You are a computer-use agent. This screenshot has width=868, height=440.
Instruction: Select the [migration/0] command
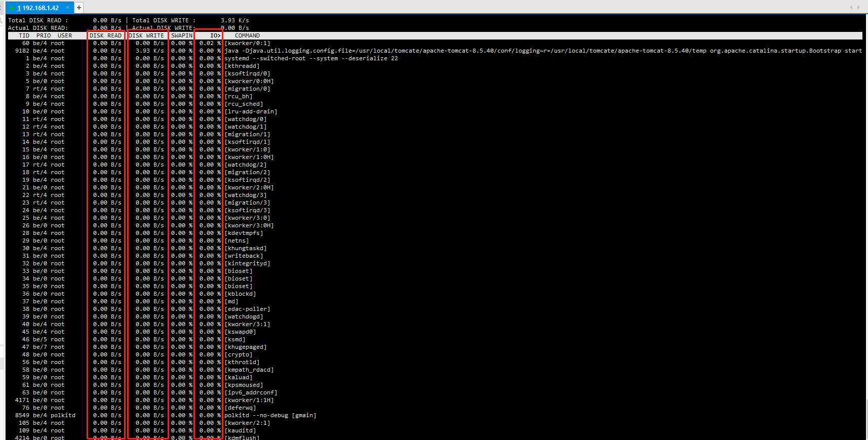tap(247, 89)
